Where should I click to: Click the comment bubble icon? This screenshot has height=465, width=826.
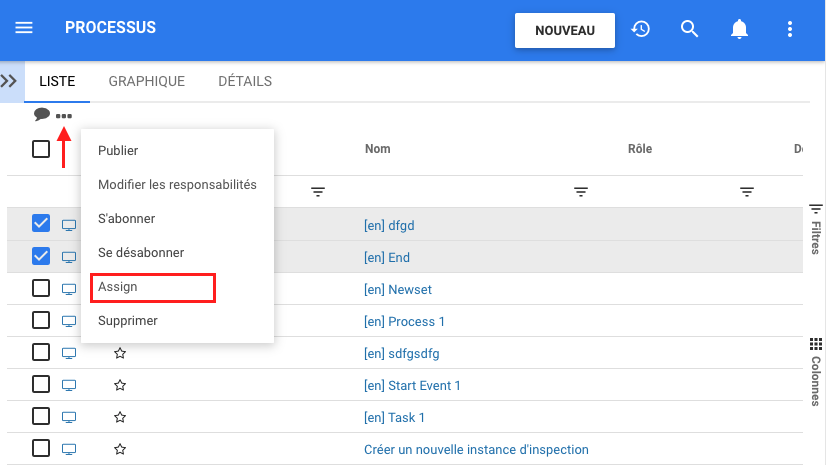click(42, 115)
